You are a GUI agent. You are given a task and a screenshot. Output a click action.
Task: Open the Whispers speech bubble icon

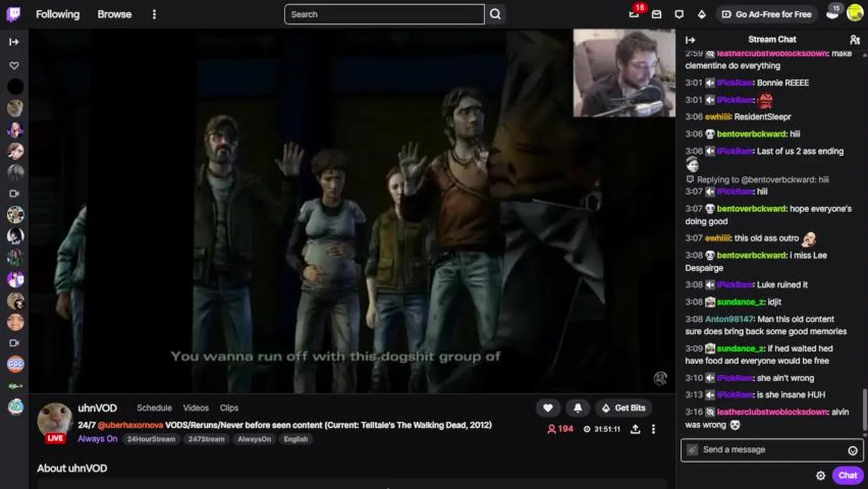click(x=679, y=14)
